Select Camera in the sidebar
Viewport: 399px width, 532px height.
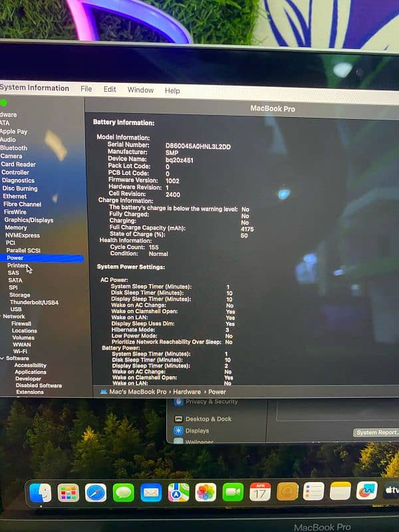click(11, 156)
